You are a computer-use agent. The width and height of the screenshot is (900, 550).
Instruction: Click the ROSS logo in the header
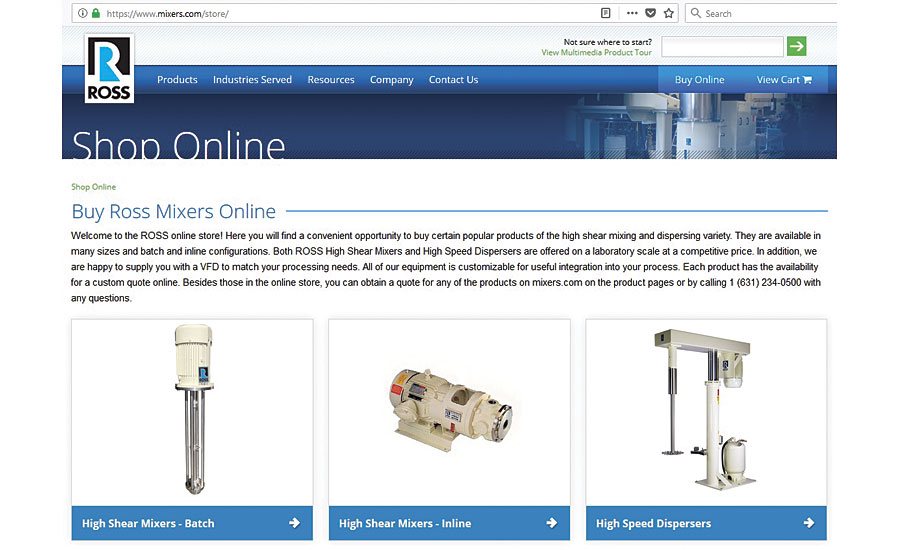[109, 69]
